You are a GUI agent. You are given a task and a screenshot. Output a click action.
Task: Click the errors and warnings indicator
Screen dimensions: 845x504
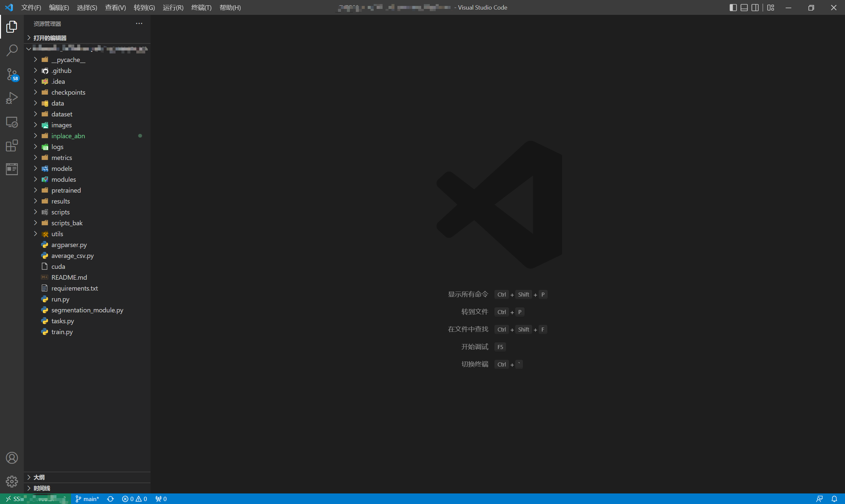134,499
